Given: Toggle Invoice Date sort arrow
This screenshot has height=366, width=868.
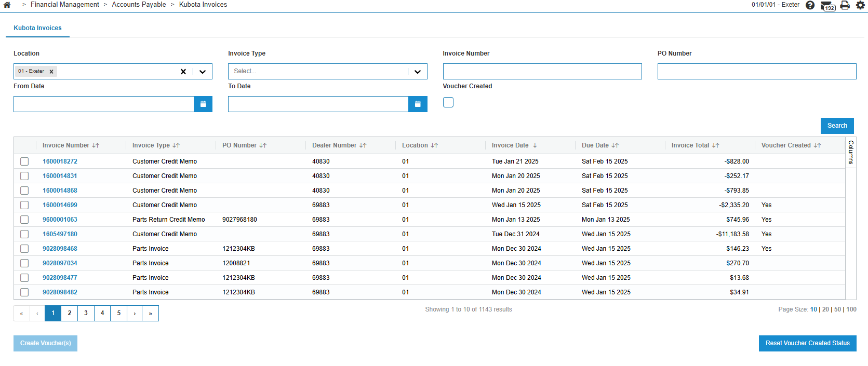Looking at the screenshot, I should coord(535,145).
